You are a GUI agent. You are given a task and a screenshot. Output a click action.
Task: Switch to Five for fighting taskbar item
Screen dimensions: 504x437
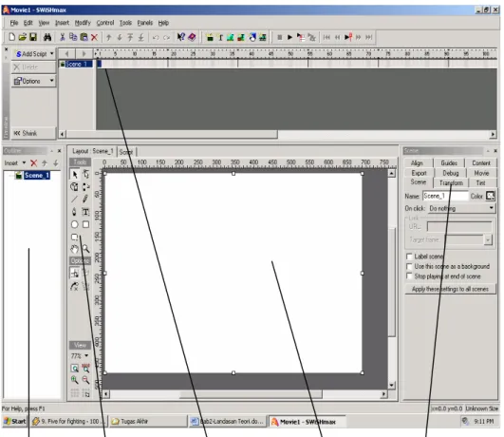(x=68, y=421)
